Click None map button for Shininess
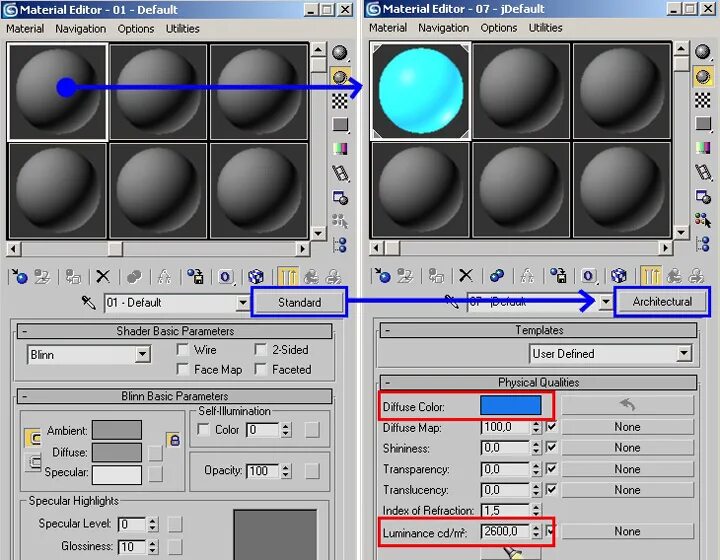The image size is (720, 560). point(627,448)
